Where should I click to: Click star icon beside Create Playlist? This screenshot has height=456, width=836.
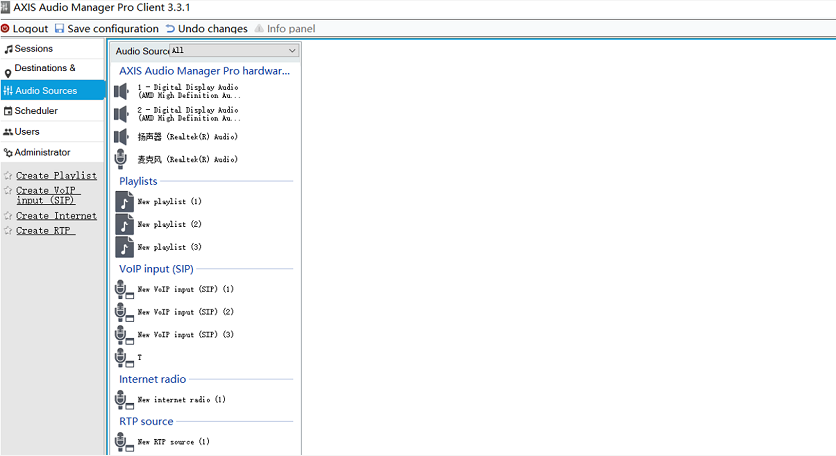(8, 175)
